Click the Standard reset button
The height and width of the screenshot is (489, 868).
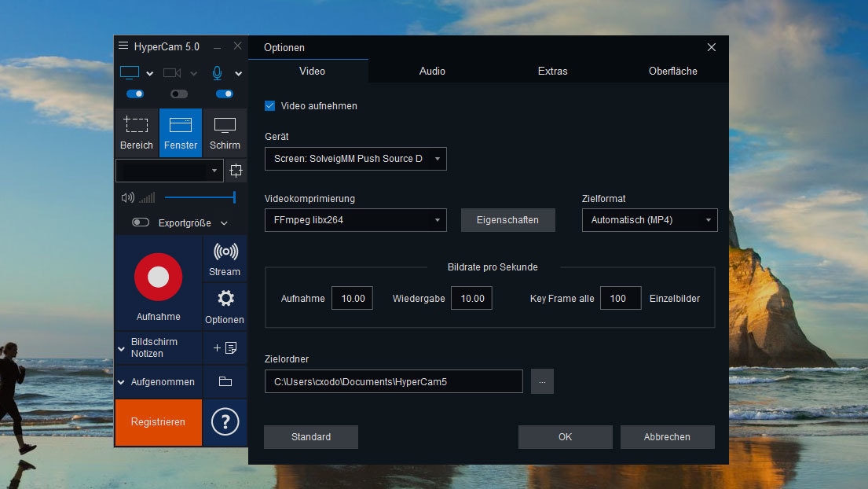pyautogui.click(x=310, y=437)
